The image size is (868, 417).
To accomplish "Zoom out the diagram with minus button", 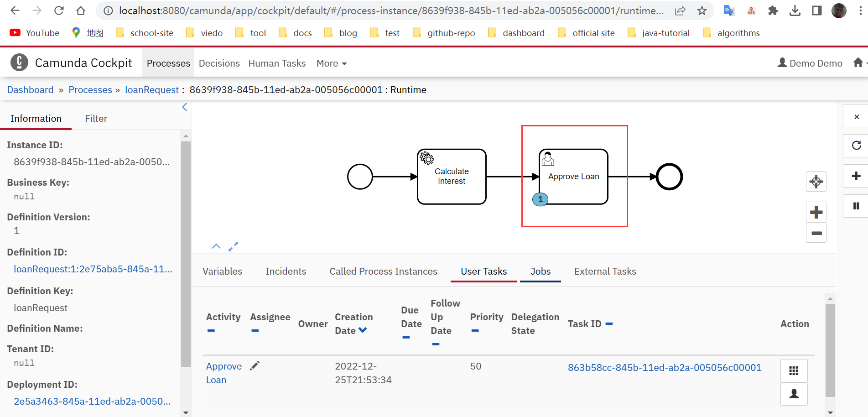I will (x=816, y=233).
